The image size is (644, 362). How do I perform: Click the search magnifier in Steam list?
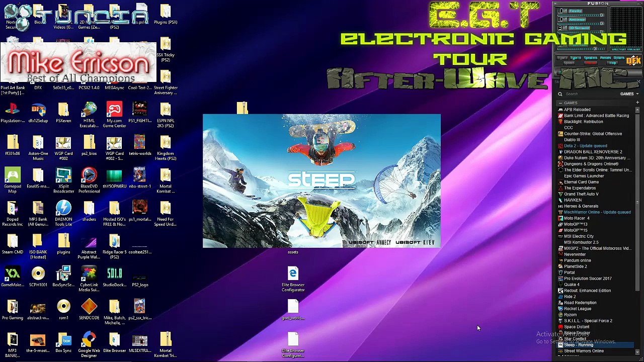pyautogui.click(x=560, y=94)
